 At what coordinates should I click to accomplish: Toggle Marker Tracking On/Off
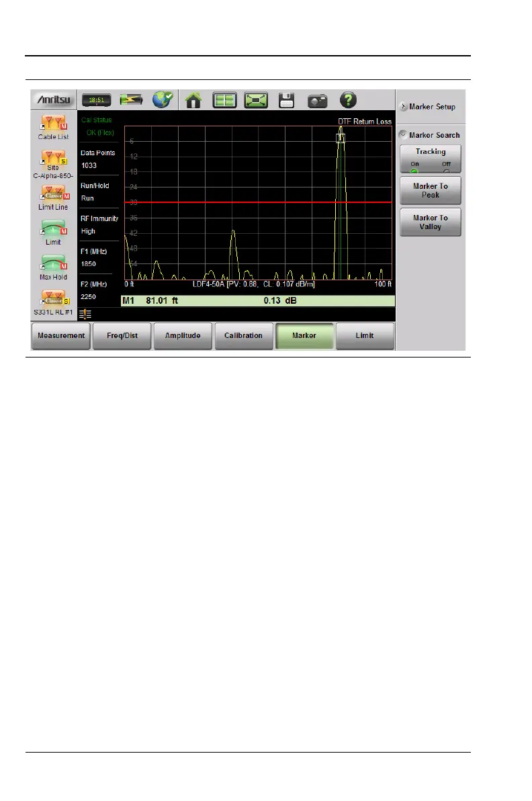coord(431,159)
